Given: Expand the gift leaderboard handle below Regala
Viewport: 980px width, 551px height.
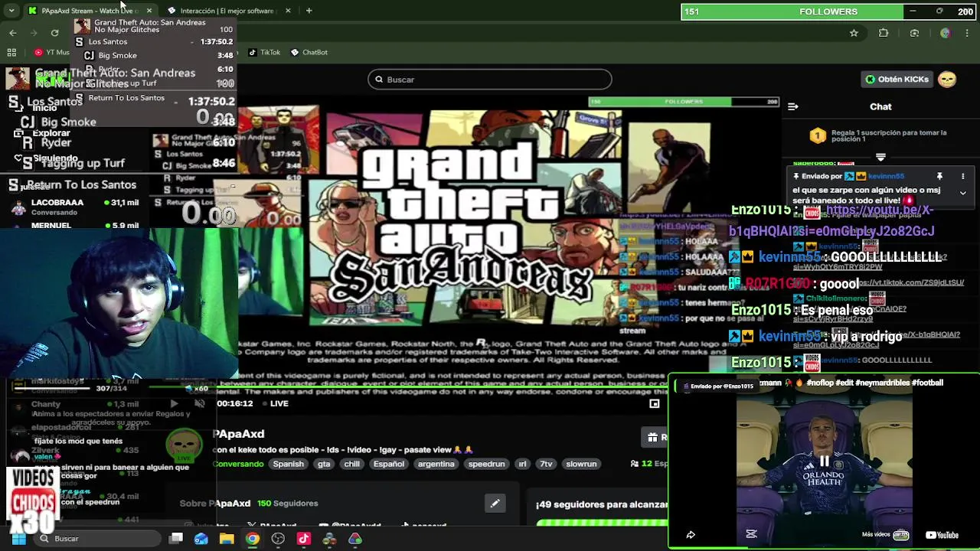Looking at the screenshot, I should click(880, 157).
